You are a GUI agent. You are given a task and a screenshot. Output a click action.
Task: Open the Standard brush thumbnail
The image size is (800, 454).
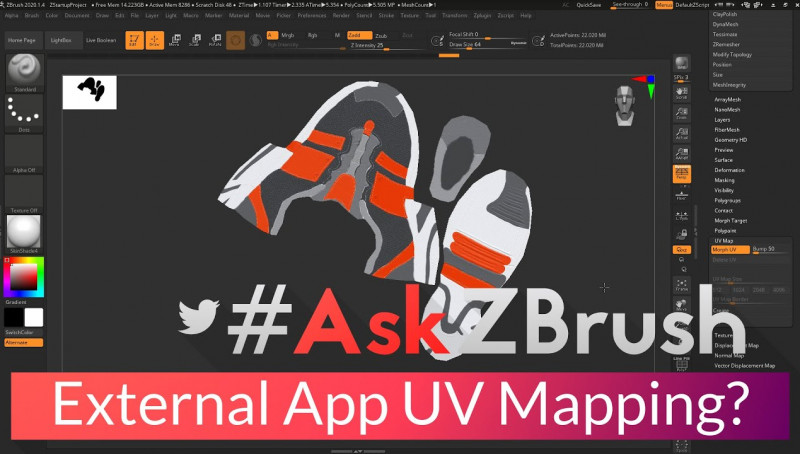24,72
